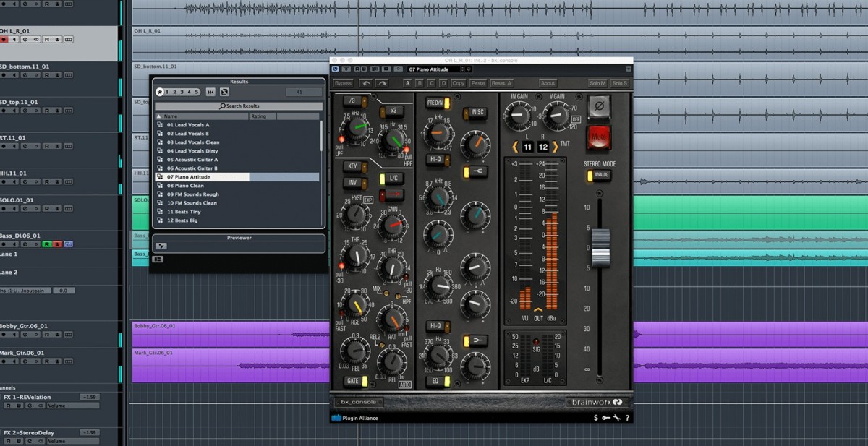Click the plugin power on/off icon
The image size is (868, 446).
click(336, 69)
